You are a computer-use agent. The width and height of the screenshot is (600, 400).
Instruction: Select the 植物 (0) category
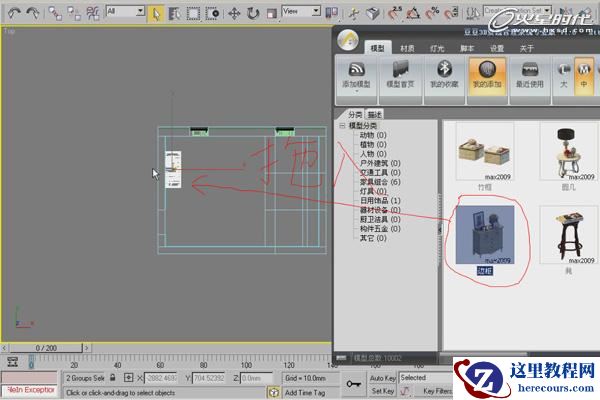click(373, 144)
